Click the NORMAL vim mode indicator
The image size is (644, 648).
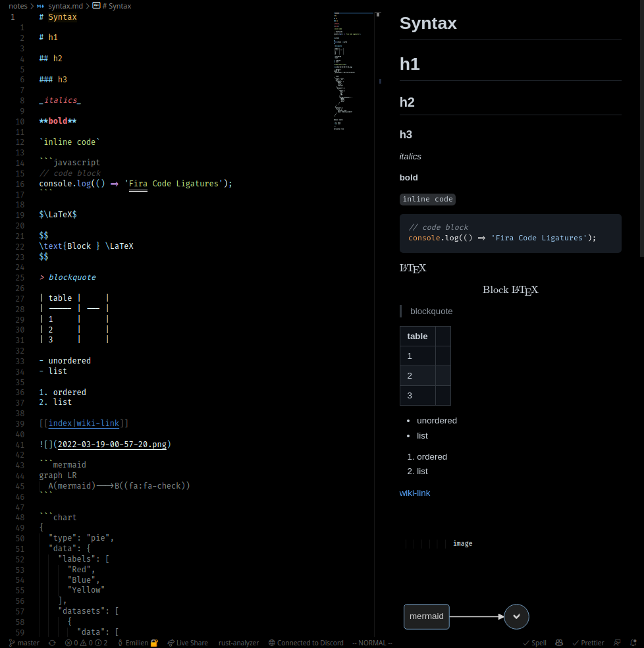(372, 643)
